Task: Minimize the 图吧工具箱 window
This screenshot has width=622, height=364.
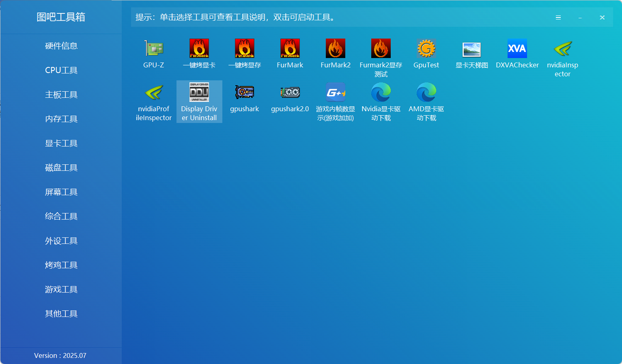Action: coord(580,17)
